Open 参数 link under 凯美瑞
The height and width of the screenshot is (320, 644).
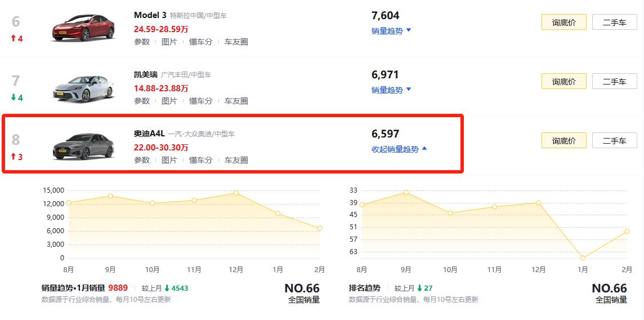click(142, 101)
